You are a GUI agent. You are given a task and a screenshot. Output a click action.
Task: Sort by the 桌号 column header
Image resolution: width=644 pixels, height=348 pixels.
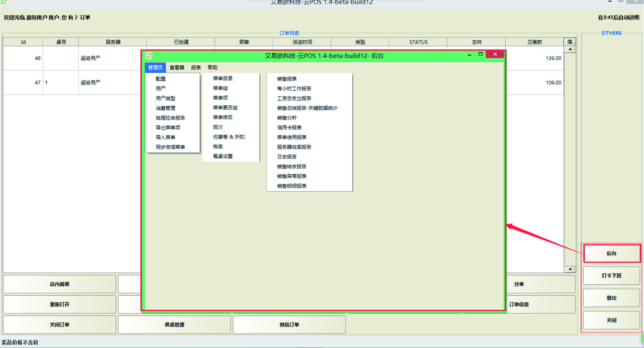[61, 42]
